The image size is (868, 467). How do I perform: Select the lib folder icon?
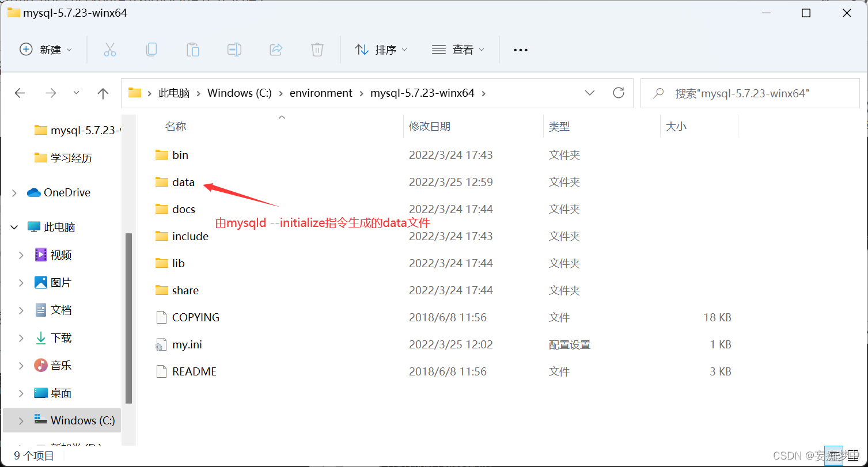[162, 263]
